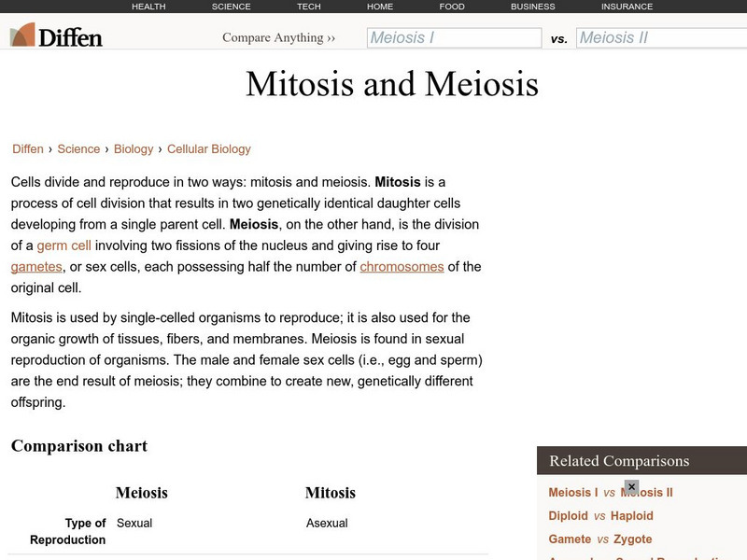Open the Tech top navigation item

coord(309,7)
